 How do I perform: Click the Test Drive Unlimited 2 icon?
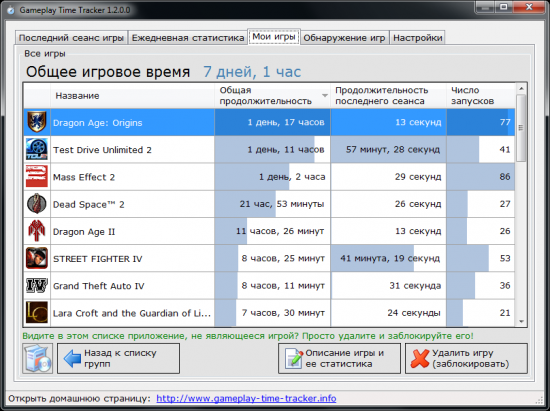click(x=37, y=149)
